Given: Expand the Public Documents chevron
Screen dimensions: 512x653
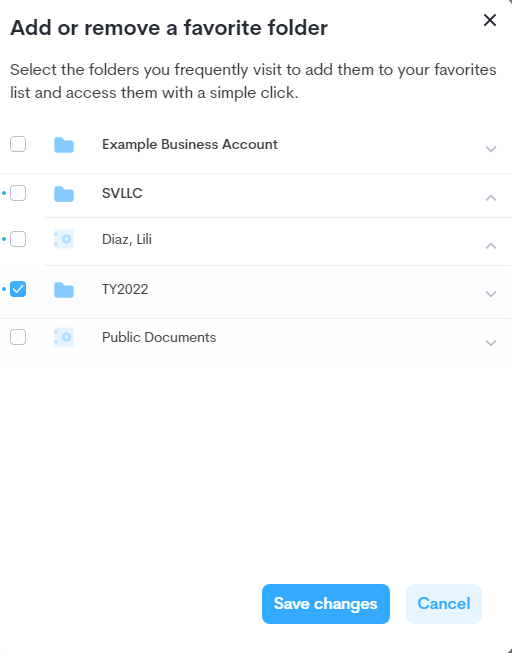Looking at the screenshot, I should click(x=491, y=343).
